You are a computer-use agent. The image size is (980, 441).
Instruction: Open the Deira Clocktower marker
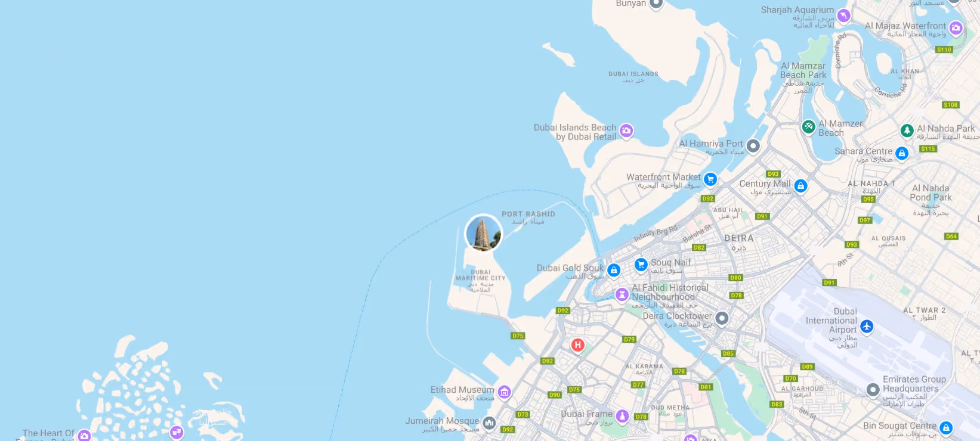click(x=722, y=318)
